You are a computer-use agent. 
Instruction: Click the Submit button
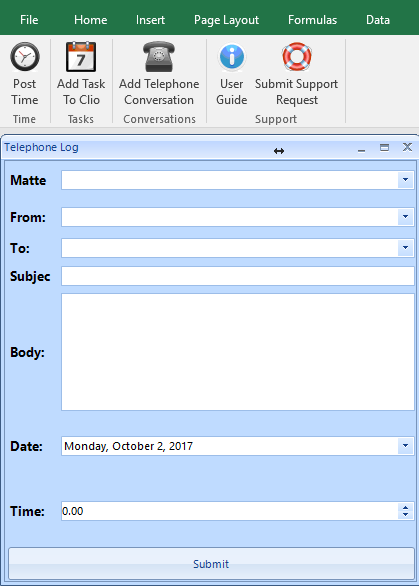[211, 564]
